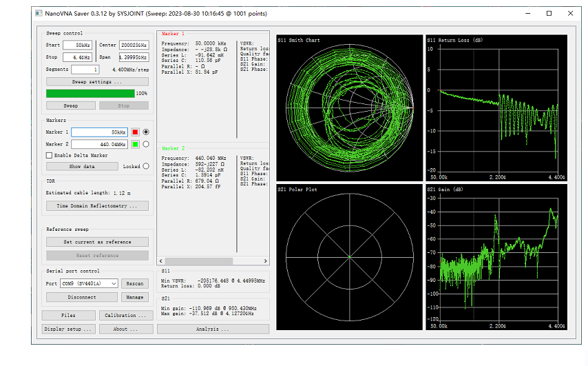Minimize the NanoVNA Saver window
The width and height of the screenshot is (588, 366).
tap(528, 14)
